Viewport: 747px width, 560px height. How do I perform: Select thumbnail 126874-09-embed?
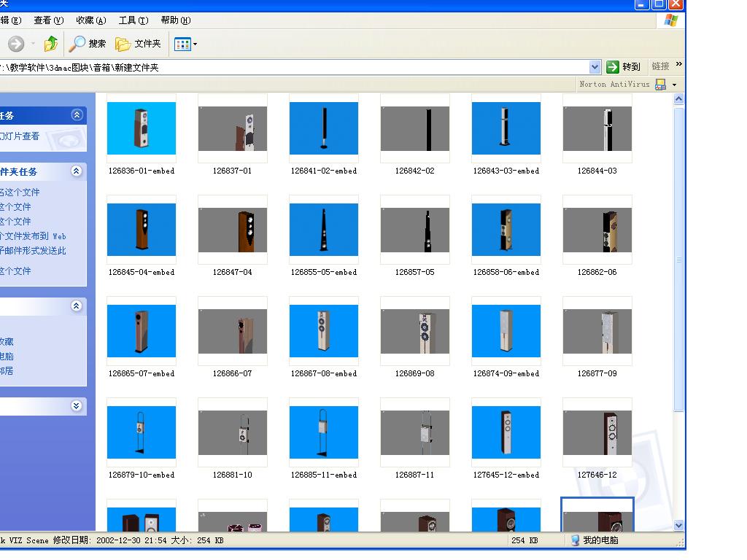click(506, 331)
